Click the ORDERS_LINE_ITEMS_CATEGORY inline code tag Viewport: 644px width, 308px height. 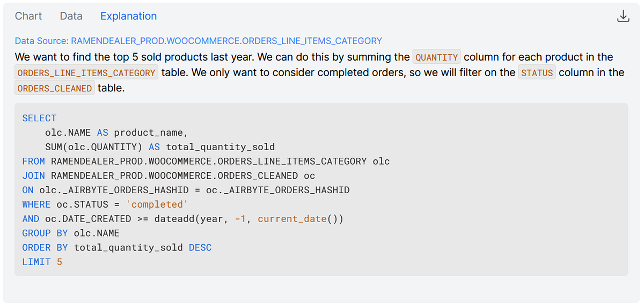(x=86, y=73)
